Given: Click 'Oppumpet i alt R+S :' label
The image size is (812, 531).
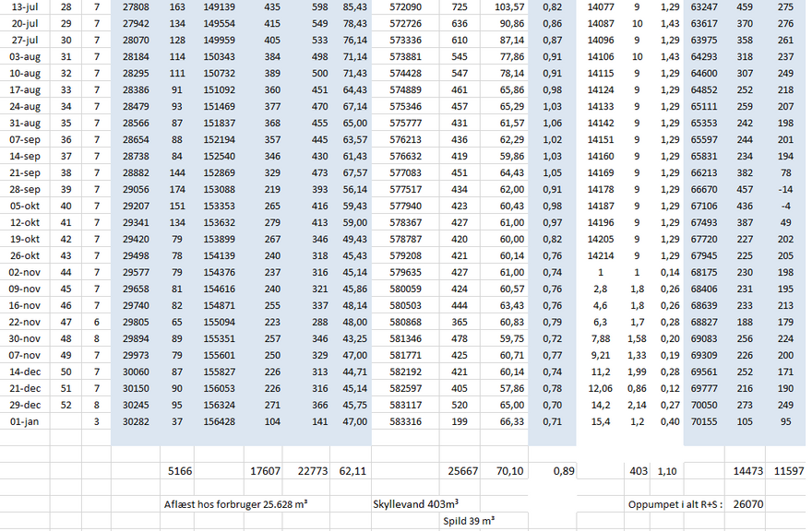Looking at the screenshot, I should click(675, 504).
